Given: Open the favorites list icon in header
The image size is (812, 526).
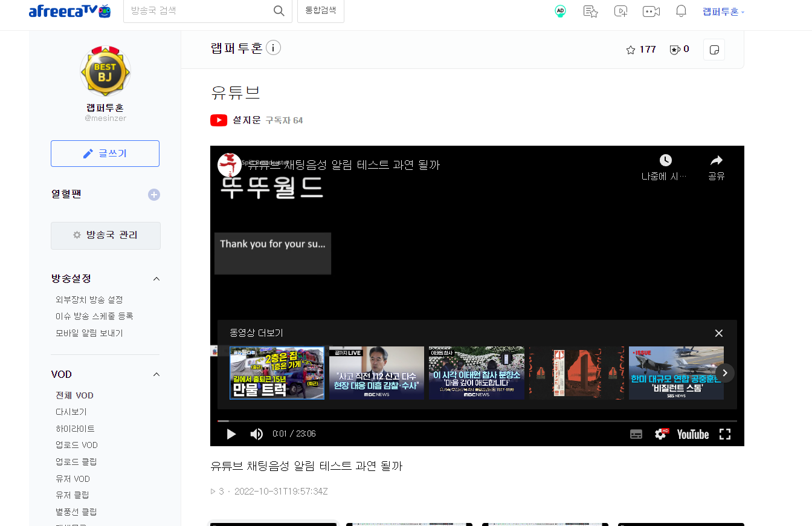Looking at the screenshot, I should tap(590, 11).
